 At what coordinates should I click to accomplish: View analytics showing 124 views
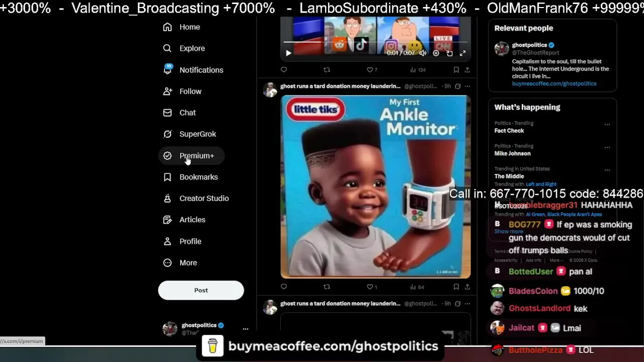418,69
